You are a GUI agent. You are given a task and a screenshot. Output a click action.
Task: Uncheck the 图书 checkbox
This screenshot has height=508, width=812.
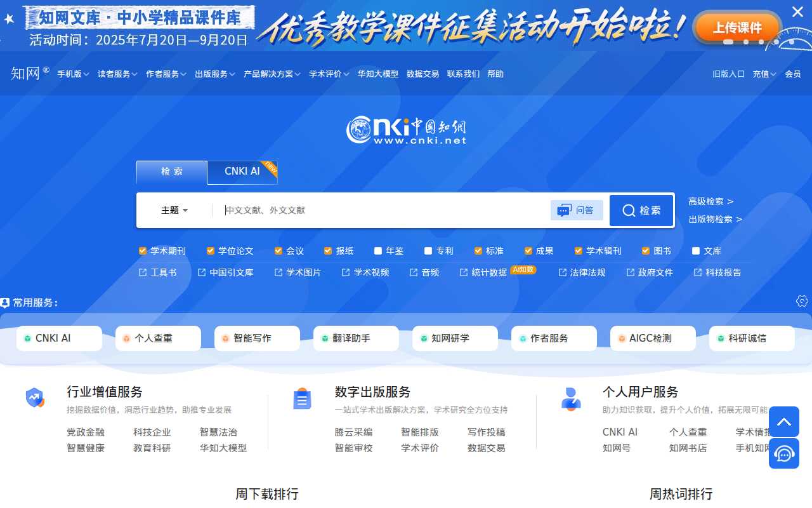(646, 251)
